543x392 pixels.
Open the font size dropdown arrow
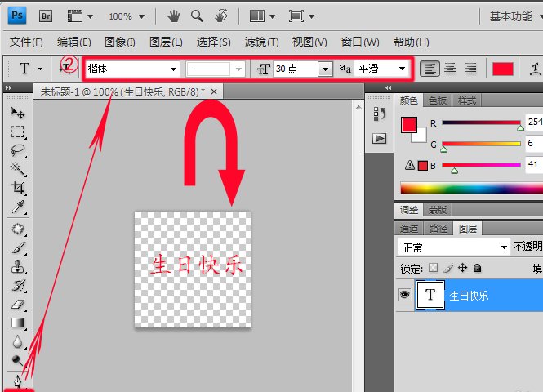coord(325,69)
